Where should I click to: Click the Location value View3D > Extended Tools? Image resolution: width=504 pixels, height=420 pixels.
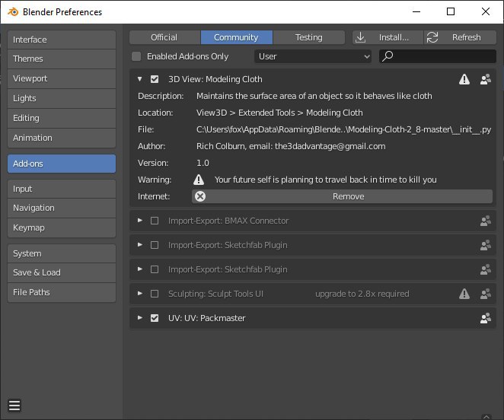pos(279,113)
